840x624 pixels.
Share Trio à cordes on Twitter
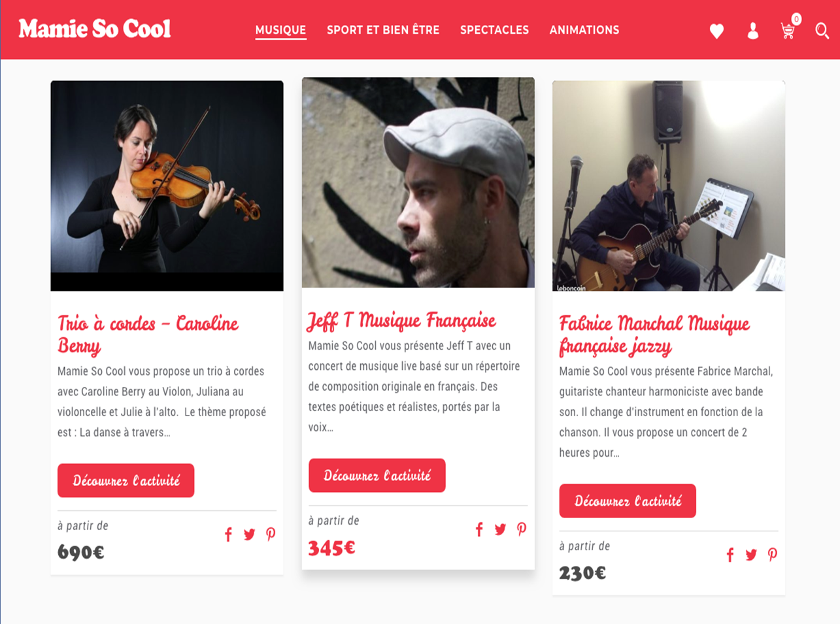249,534
